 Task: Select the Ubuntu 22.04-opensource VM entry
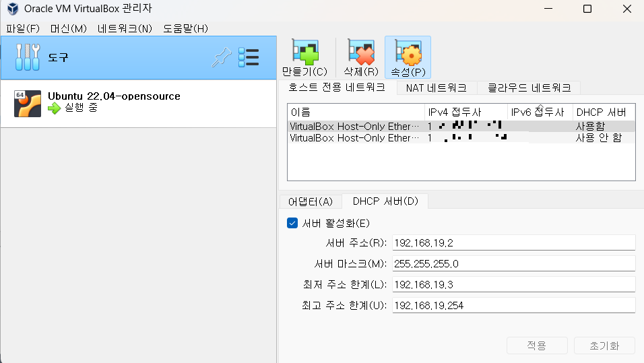pos(138,104)
